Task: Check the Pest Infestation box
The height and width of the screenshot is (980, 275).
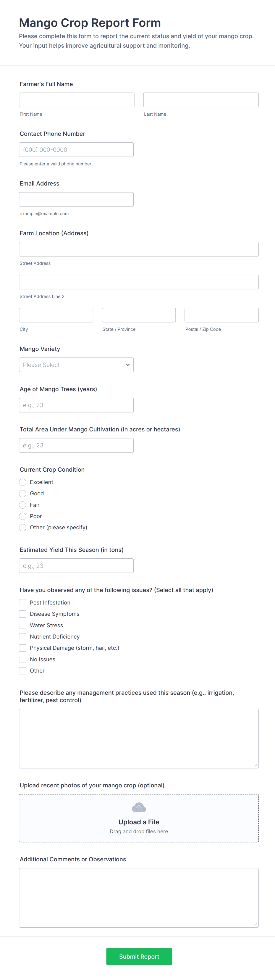Action: pos(23,603)
